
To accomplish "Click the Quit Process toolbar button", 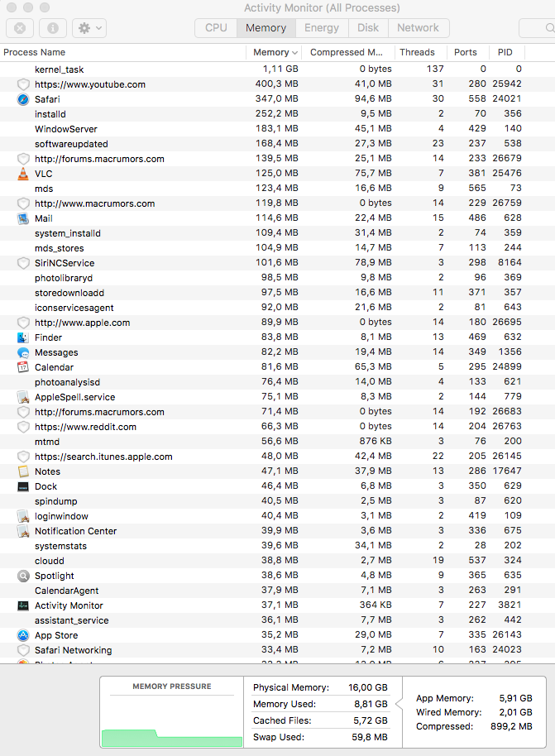I will 20,28.
